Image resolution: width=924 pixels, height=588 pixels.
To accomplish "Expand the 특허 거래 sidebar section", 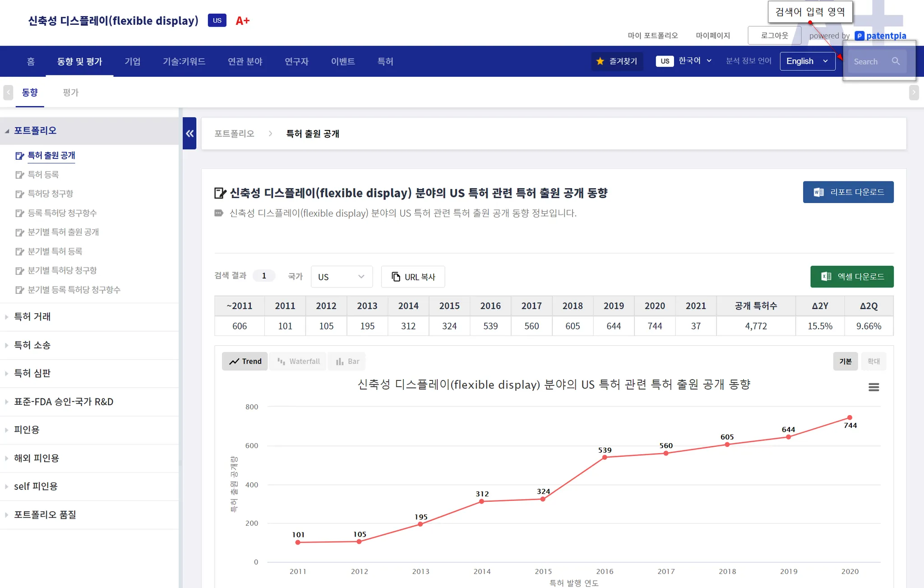I will coord(32,317).
